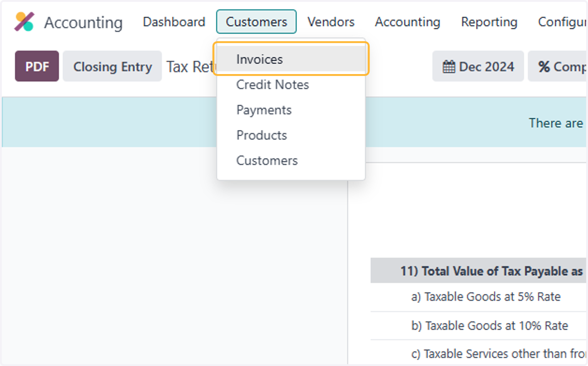Image resolution: width=588 pixels, height=366 pixels.
Task: Click the 'a) Taxable Goods at 5% Rate' row
Action: tap(479, 297)
